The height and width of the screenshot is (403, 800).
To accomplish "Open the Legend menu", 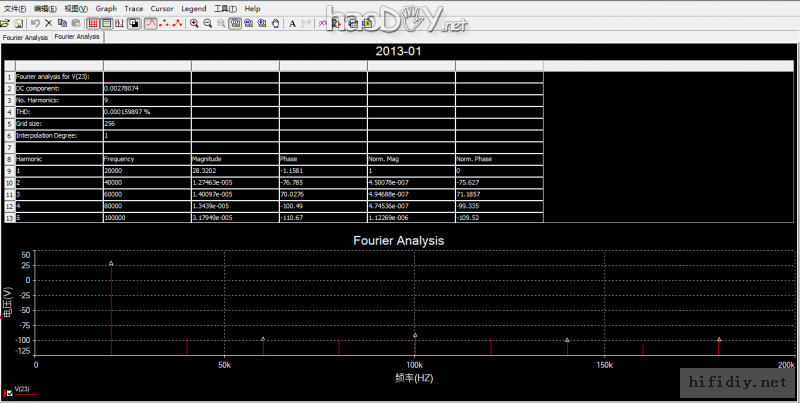I will coord(194,8).
